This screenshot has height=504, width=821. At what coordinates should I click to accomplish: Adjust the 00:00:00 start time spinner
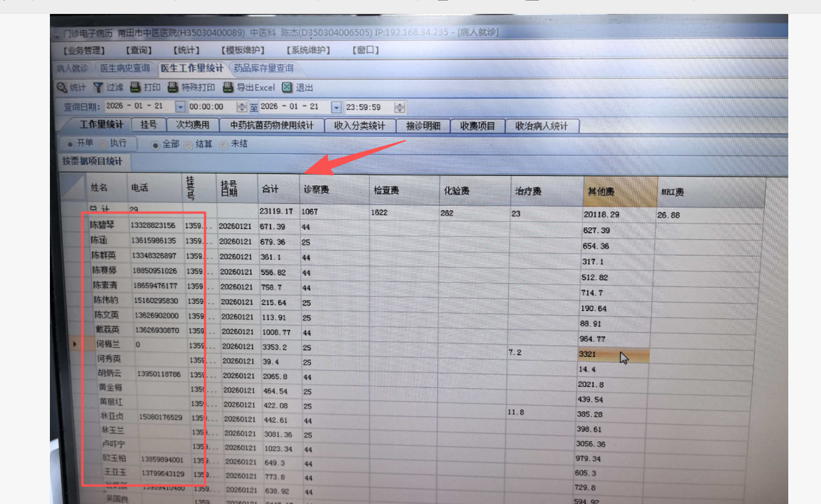coord(242,107)
